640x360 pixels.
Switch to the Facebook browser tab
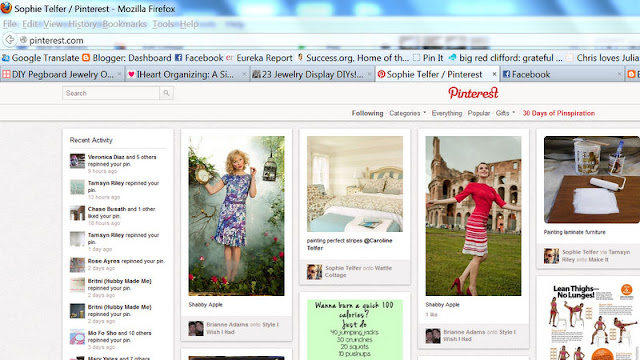click(x=561, y=74)
